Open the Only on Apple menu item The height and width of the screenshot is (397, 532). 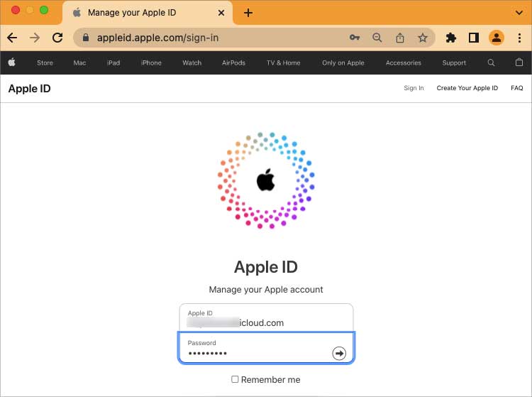click(x=343, y=62)
